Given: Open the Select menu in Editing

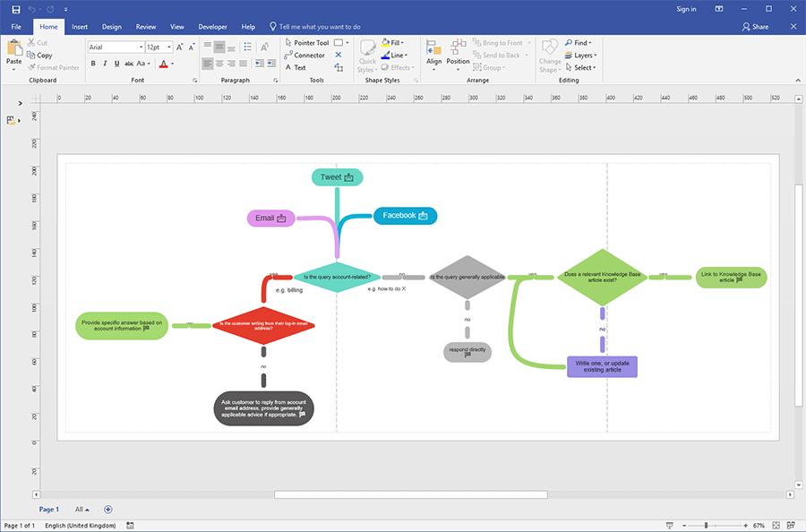Looking at the screenshot, I should [x=580, y=67].
